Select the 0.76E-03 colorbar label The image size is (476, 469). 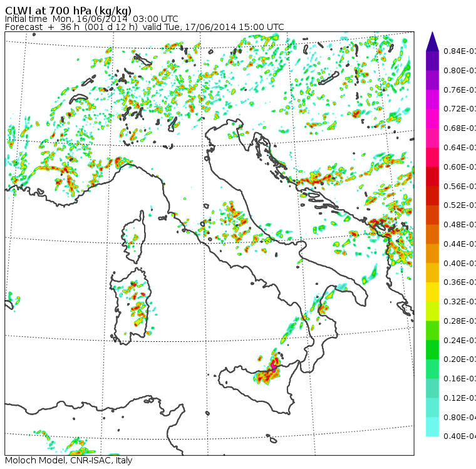click(460, 90)
